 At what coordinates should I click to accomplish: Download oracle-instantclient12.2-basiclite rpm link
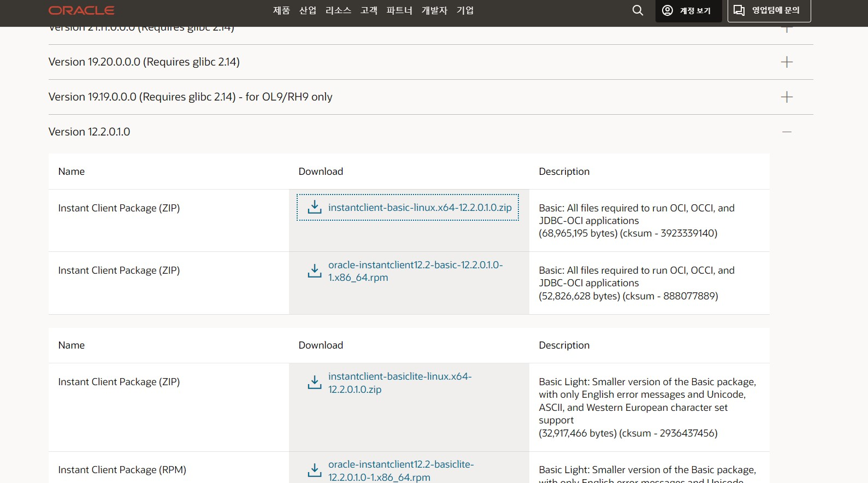tap(401, 471)
